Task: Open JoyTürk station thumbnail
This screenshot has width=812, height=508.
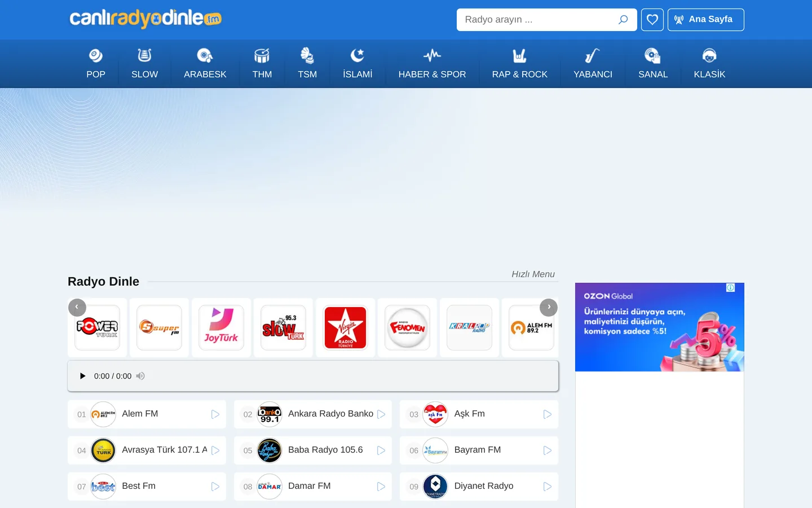Action: click(x=221, y=327)
